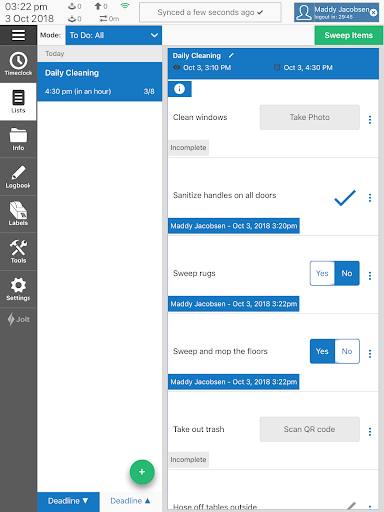Click Take Photo for Clean windows

310,117
